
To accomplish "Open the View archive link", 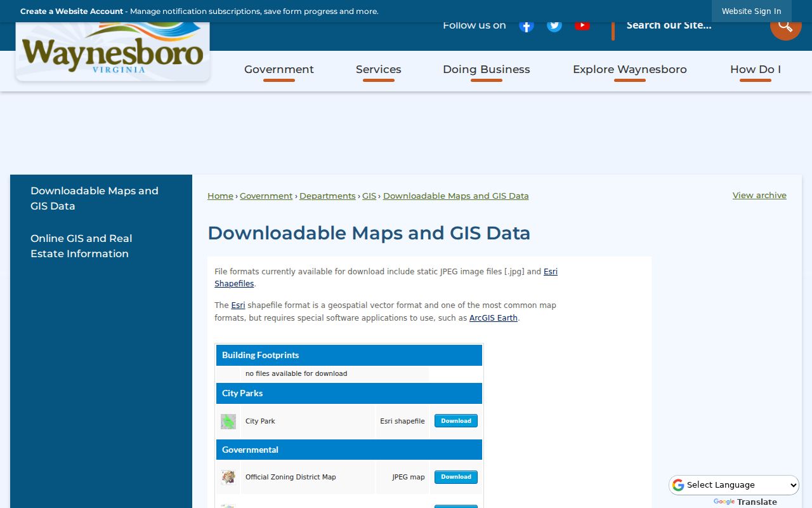I will click(x=759, y=196).
